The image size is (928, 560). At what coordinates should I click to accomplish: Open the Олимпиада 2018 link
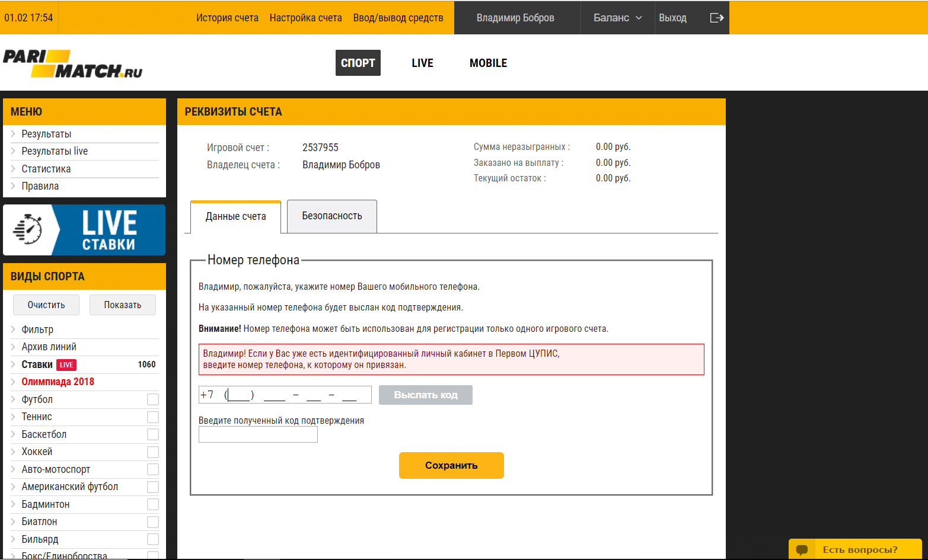pyautogui.click(x=58, y=382)
